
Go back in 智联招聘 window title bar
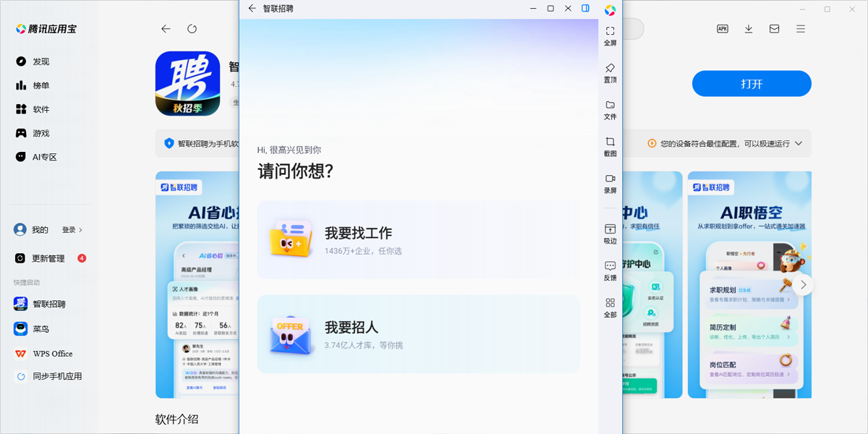point(252,9)
